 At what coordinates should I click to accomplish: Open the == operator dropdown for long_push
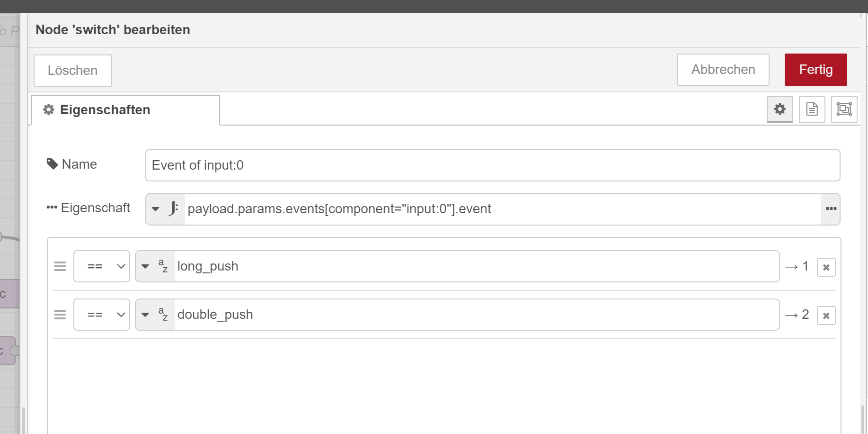102,266
